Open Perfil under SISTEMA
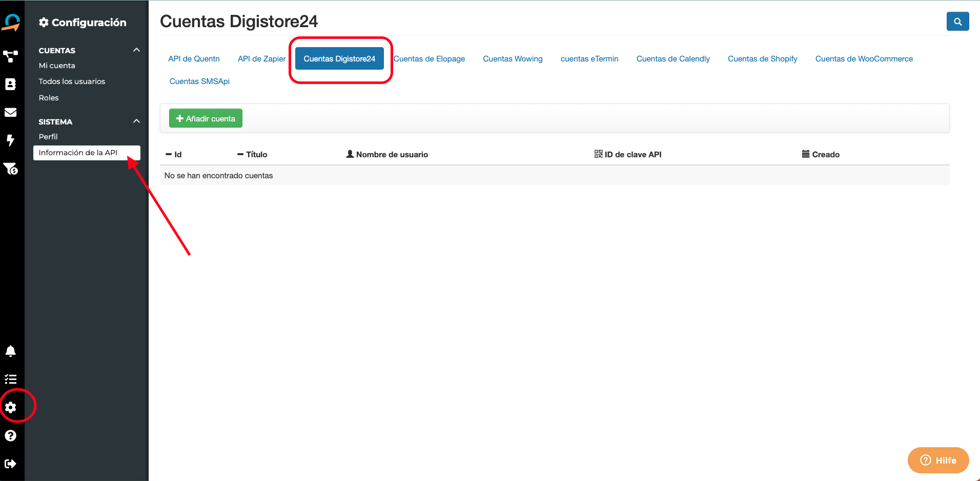 click(48, 137)
